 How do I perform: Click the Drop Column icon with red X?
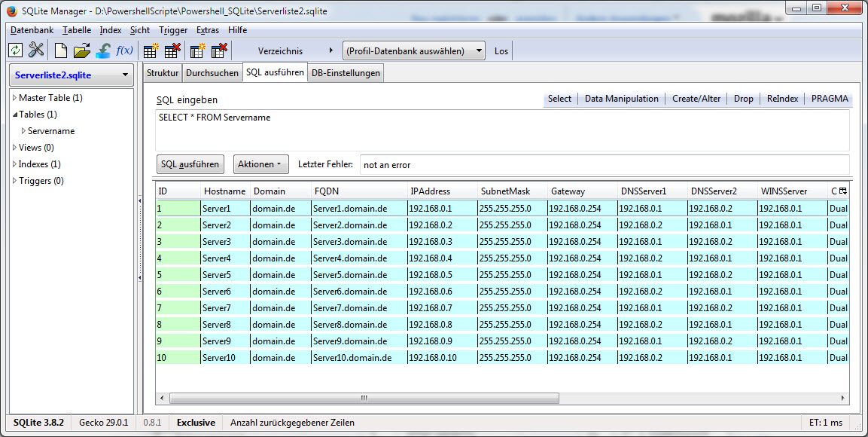coord(219,50)
